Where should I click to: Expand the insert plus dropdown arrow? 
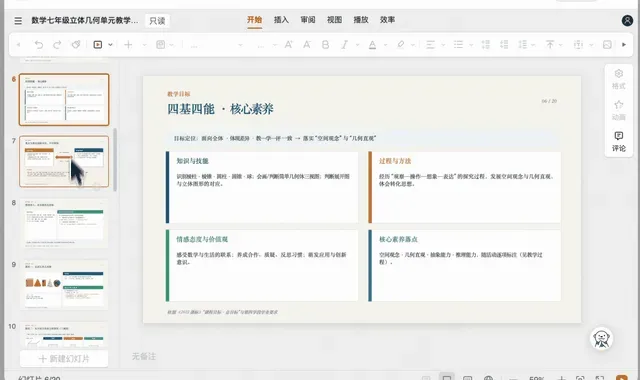(144, 44)
